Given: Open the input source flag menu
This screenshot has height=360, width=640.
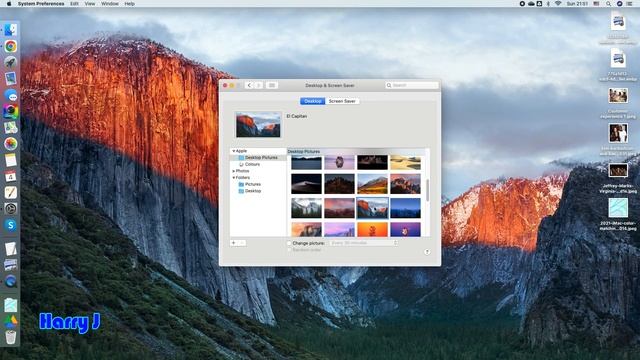Looking at the screenshot, I should tap(596, 4).
